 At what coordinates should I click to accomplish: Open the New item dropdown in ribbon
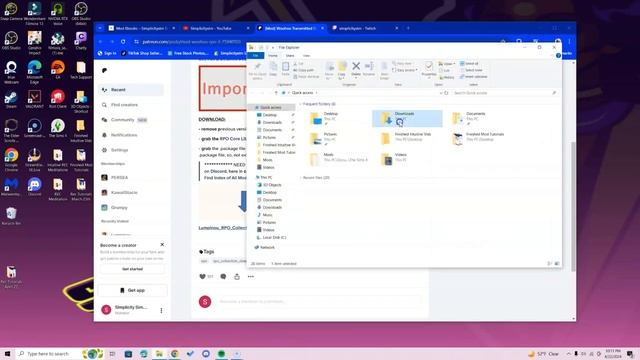[x=402, y=64]
